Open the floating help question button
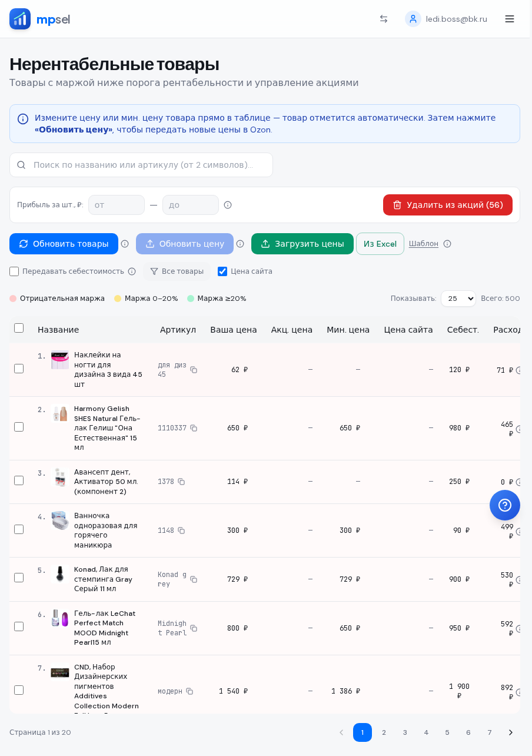The height and width of the screenshot is (756, 532). [x=505, y=505]
